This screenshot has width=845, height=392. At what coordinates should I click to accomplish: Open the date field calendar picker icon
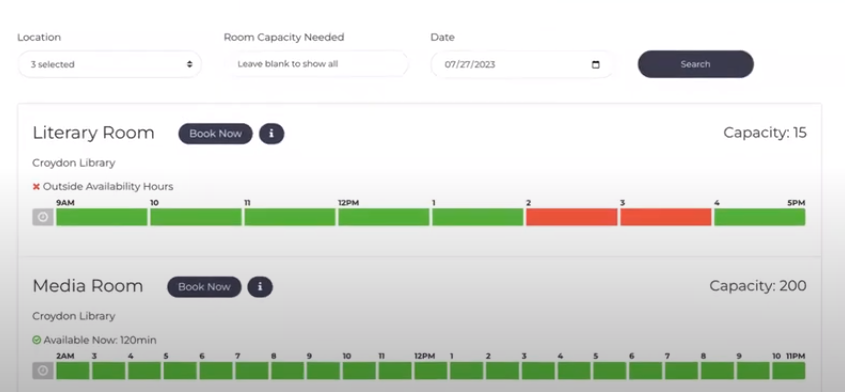point(595,64)
